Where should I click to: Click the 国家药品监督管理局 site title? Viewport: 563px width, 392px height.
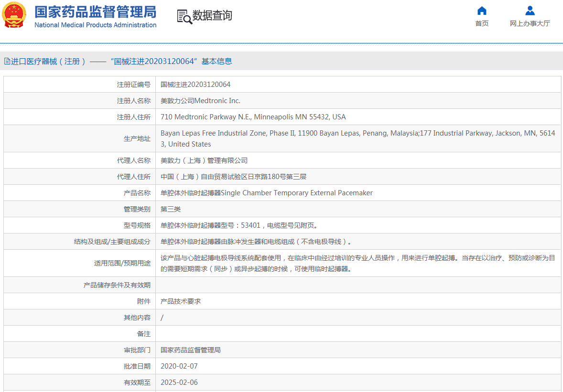click(x=95, y=12)
